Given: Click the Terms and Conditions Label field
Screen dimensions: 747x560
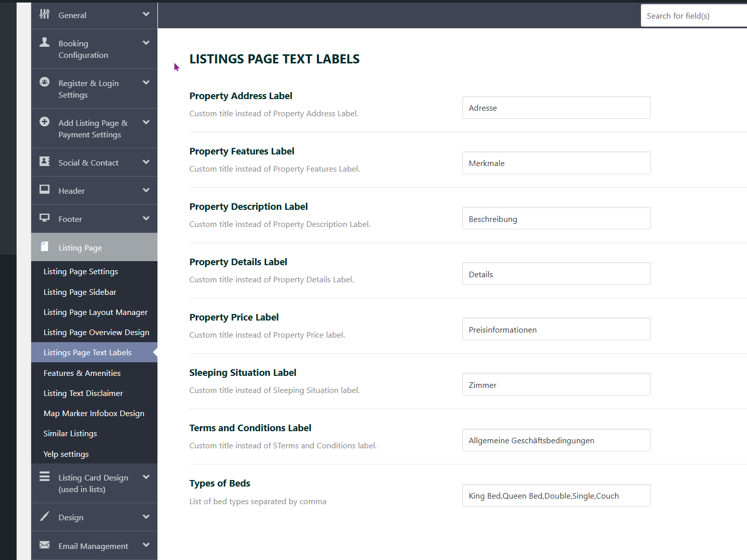Looking at the screenshot, I should (x=556, y=440).
